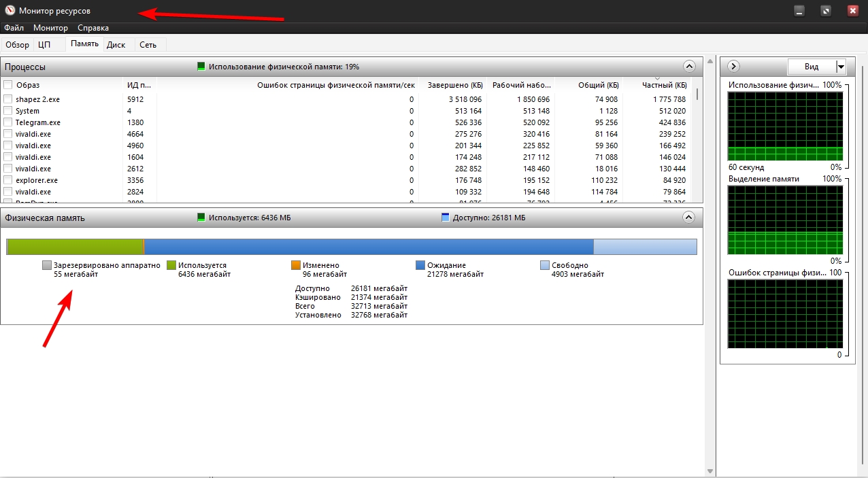
Task: Select checkbox for vivaldi.exe PID 4664
Action: 8,134
